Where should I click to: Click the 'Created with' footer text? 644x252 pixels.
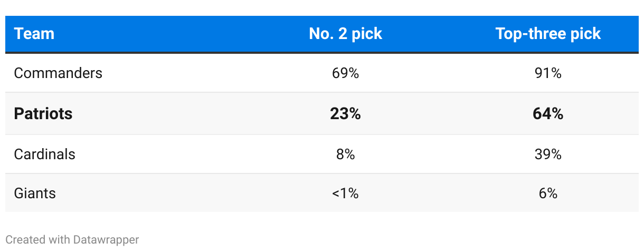(x=37, y=240)
